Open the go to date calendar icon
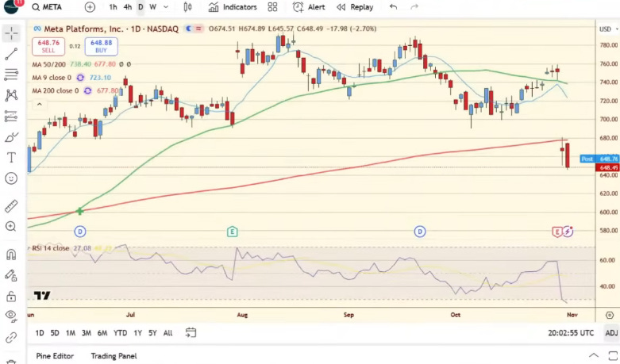Viewport: 620px width, 364px height. pos(191,332)
